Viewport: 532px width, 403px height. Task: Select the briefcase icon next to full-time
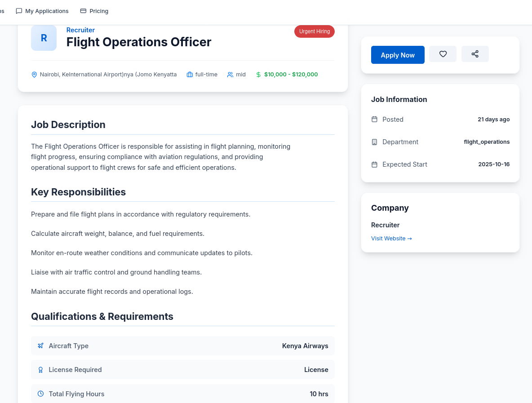[190, 75]
